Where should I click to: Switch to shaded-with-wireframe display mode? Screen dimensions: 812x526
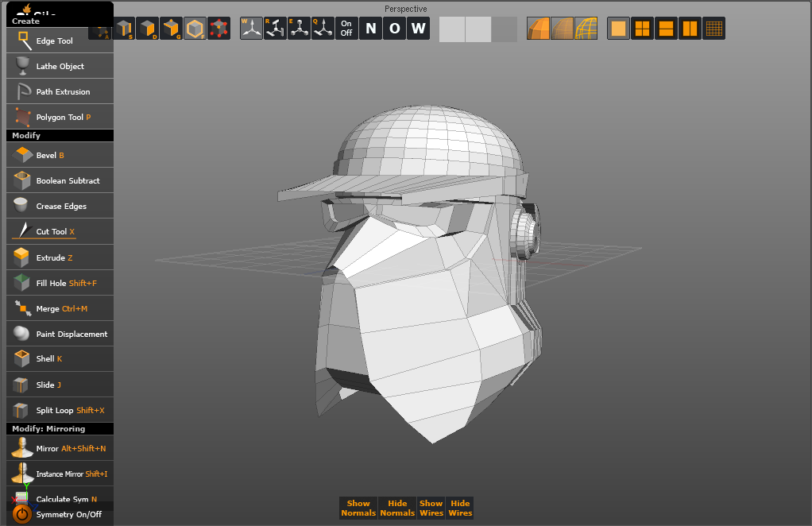coord(562,29)
